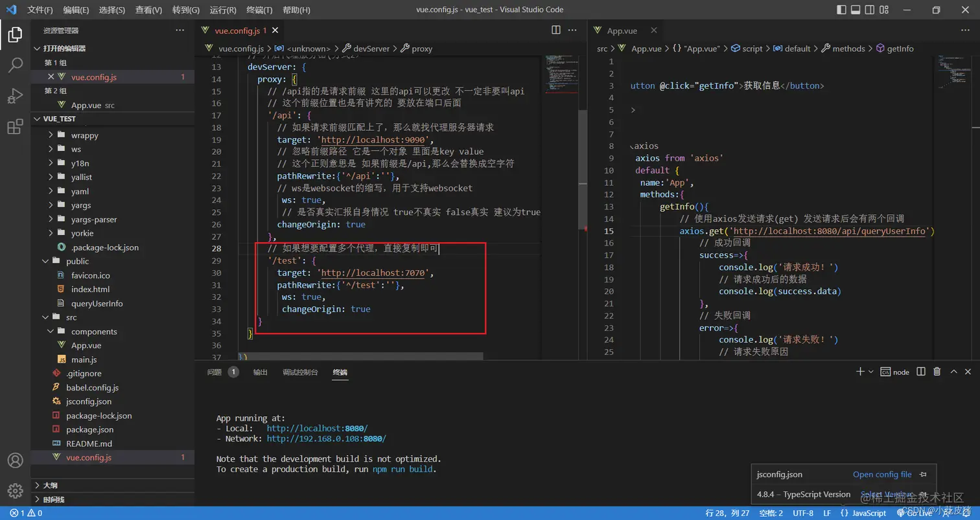The width and height of the screenshot is (980, 520).
Task: Maximize the panel with the up chevron
Action: [953, 372]
